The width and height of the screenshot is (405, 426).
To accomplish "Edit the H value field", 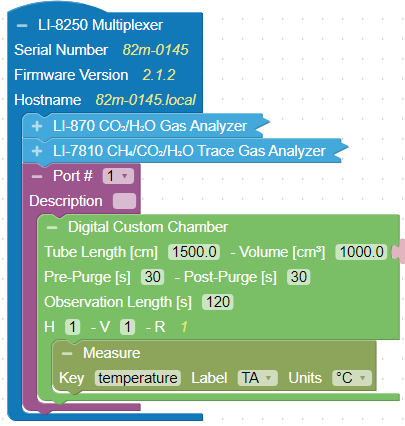I will [72, 327].
